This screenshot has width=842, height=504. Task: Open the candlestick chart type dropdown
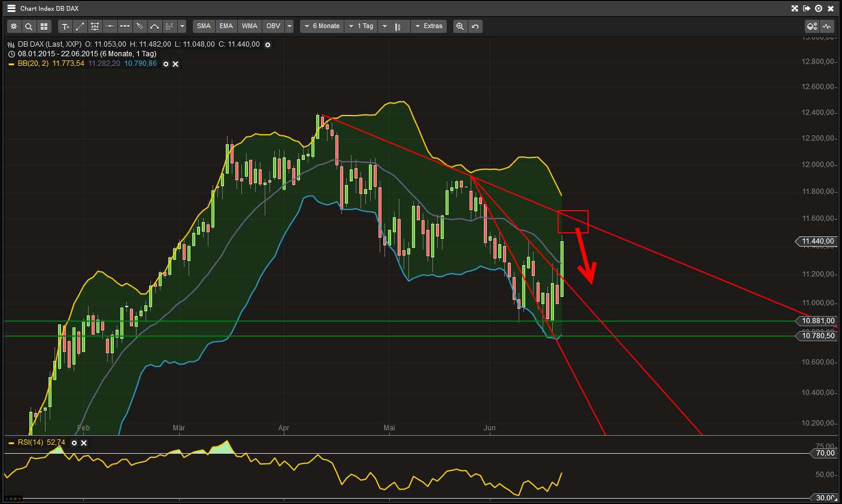[395, 26]
